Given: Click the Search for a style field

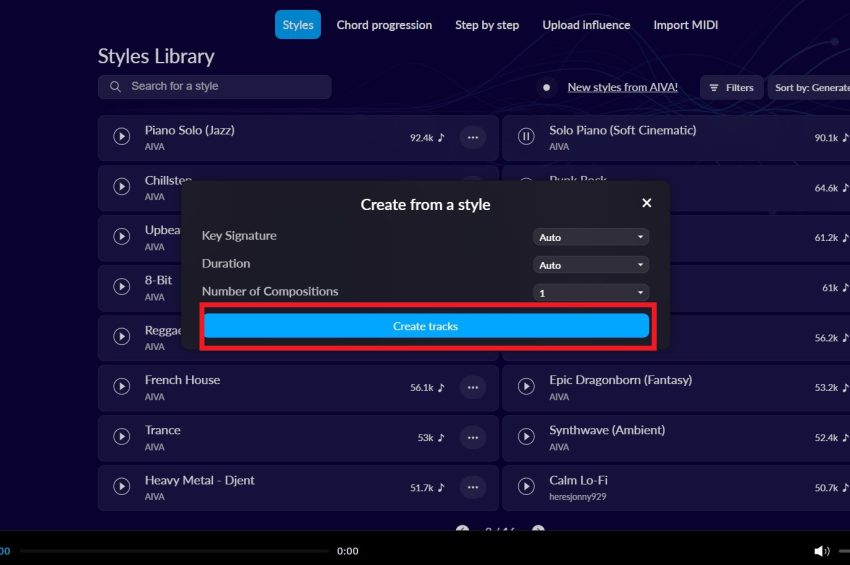Looking at the screenshot, I should click(x=215, y=87).
